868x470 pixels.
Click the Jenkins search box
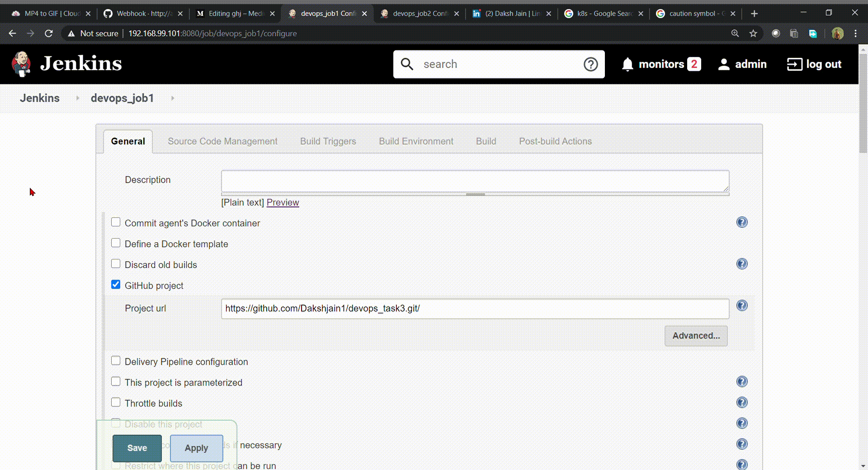tap(499, 64)
